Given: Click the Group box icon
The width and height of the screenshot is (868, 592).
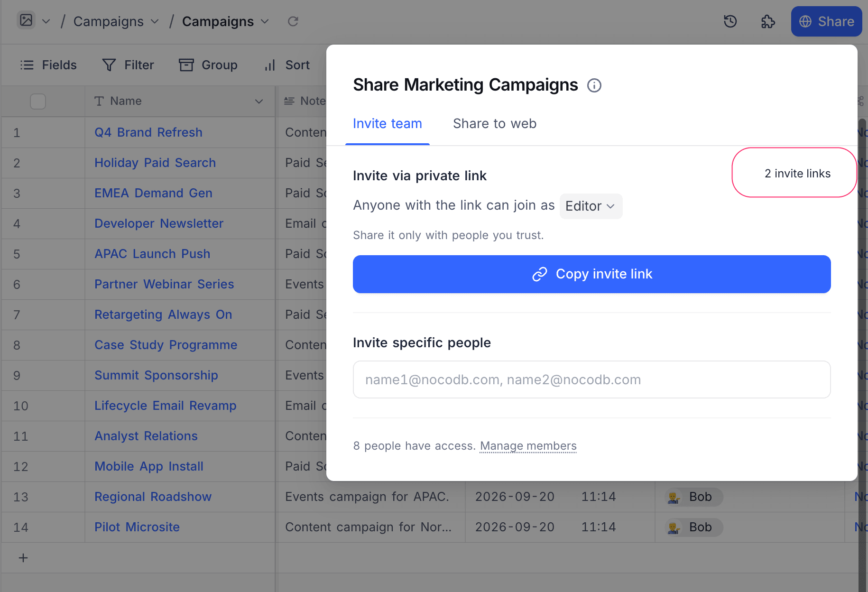Looking at the screenshot, I should pyautogui.click(x=186, y=65).
